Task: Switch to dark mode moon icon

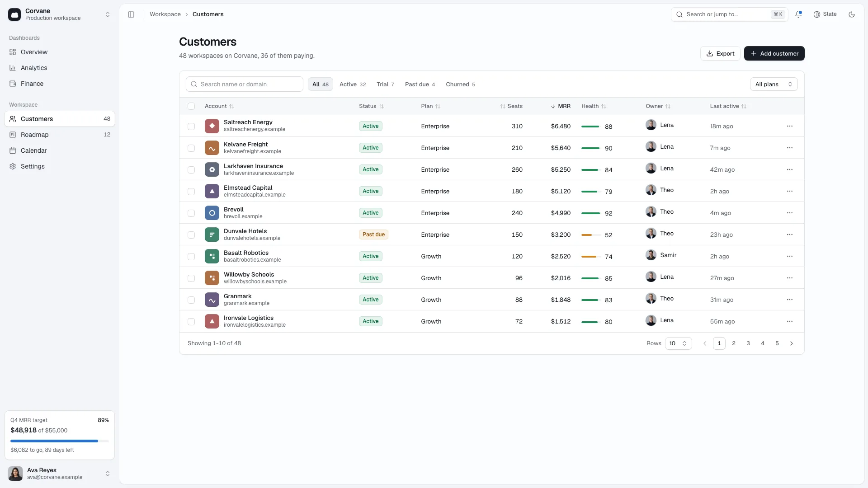Action: 852,14
